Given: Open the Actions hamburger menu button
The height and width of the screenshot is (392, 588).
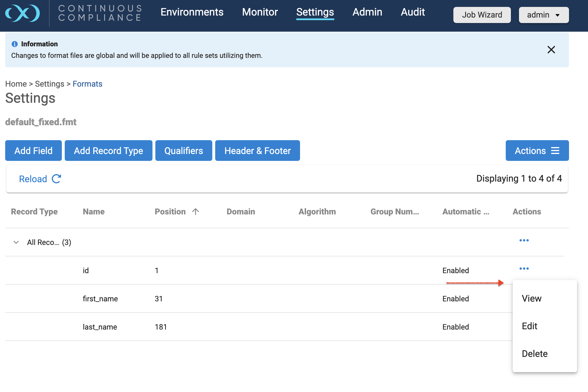Looking at the screenshot, I should 537,151.
